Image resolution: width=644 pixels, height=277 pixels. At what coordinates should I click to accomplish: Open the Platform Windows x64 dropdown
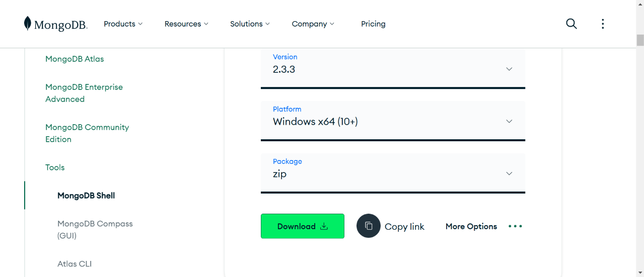click(x=393, y=121)
